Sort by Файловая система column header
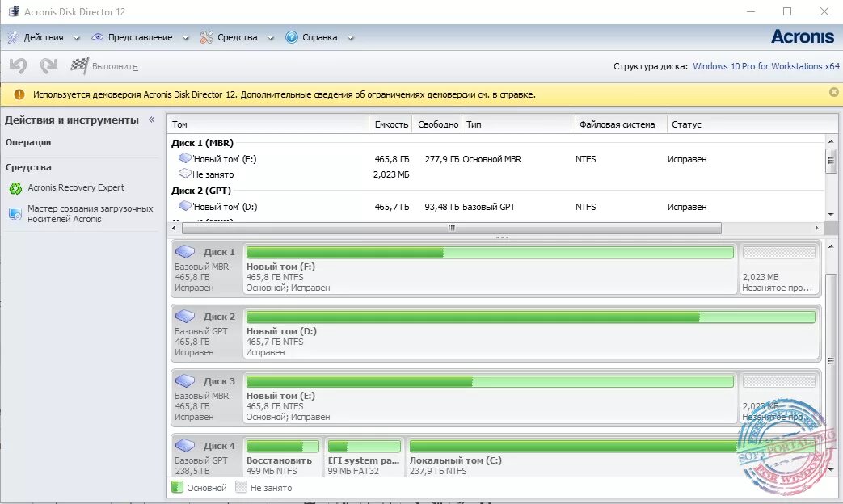 [621, 124]
